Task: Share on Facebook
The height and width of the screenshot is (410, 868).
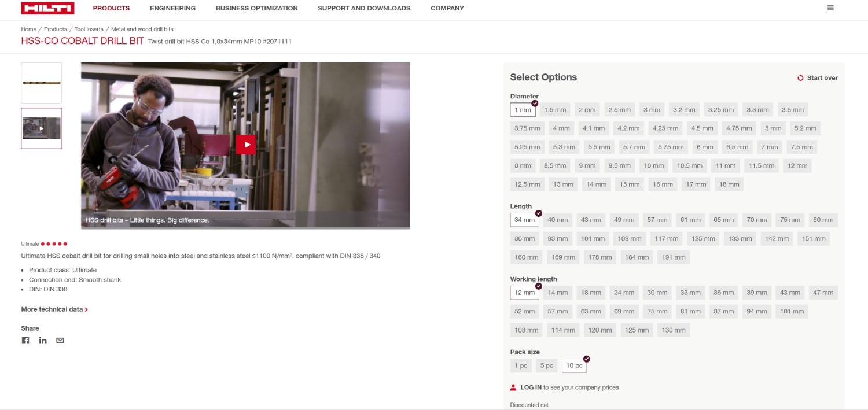Action: point(25,340)
